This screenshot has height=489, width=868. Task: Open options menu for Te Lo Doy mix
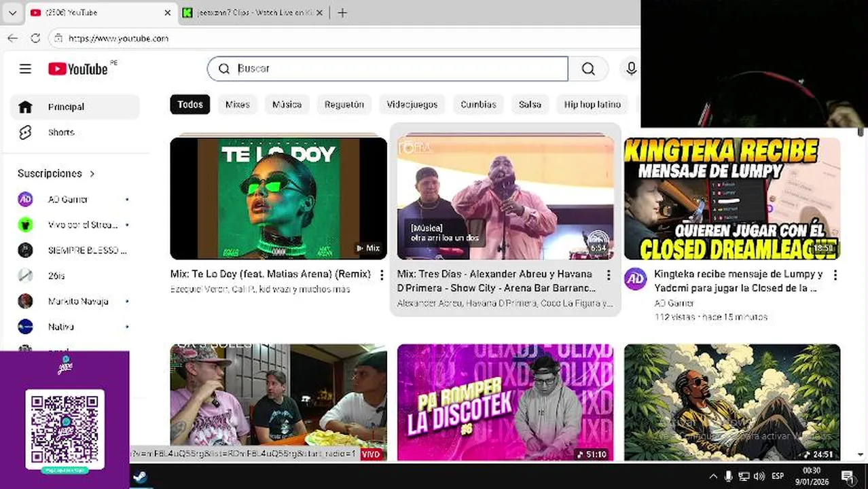tap(382, 275)
